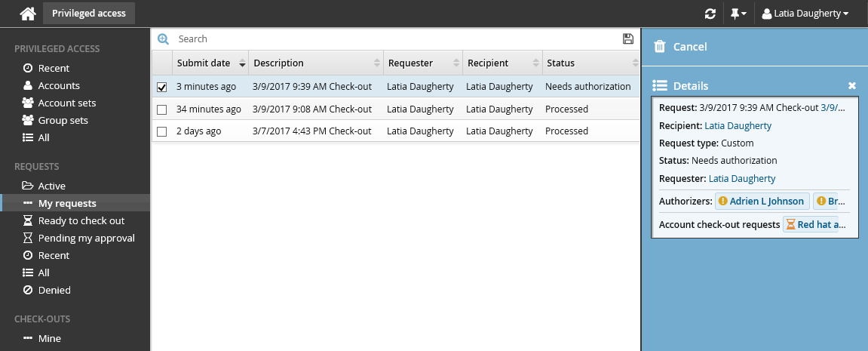Sort by the Submit date column arrow
Viewport: 868px width, 351px height.
tap(242, 63)
